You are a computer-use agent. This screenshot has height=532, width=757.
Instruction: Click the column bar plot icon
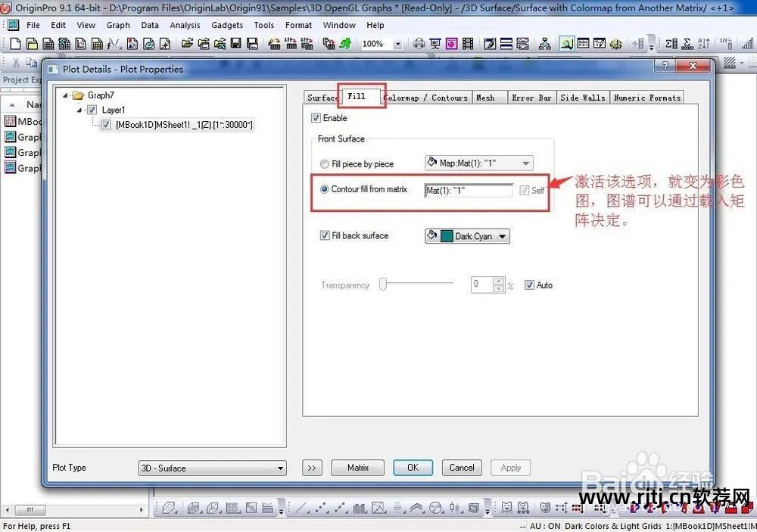pos(360,508)
